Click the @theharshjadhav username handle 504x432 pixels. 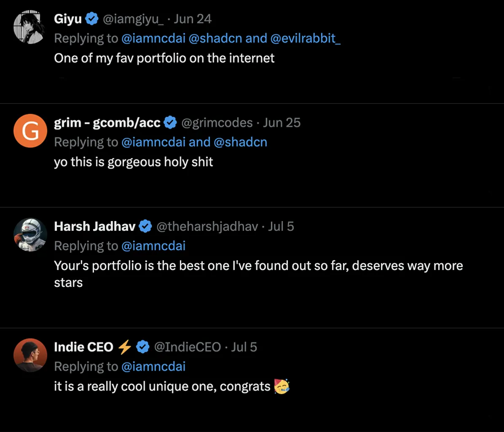coord(207,227)
